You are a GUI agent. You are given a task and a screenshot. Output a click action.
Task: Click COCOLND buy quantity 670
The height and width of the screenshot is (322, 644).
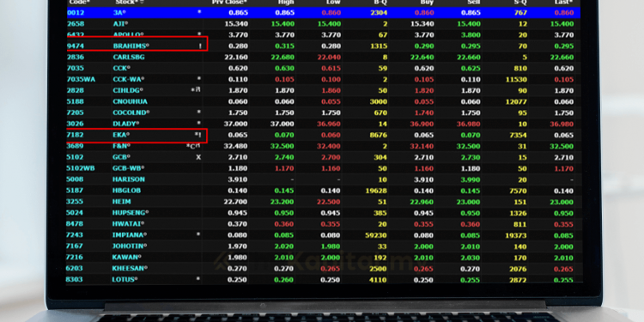(380, 112)
